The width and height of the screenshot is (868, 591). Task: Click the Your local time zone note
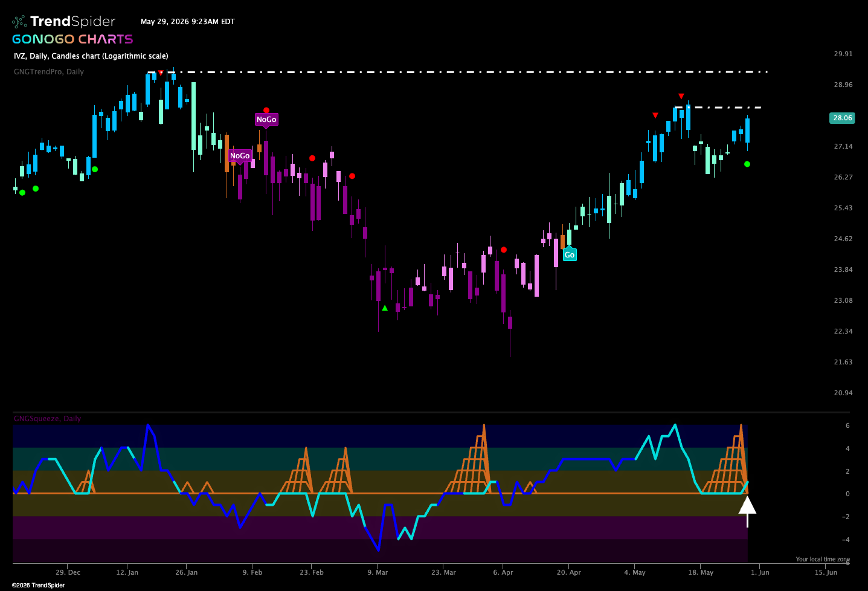823,560
